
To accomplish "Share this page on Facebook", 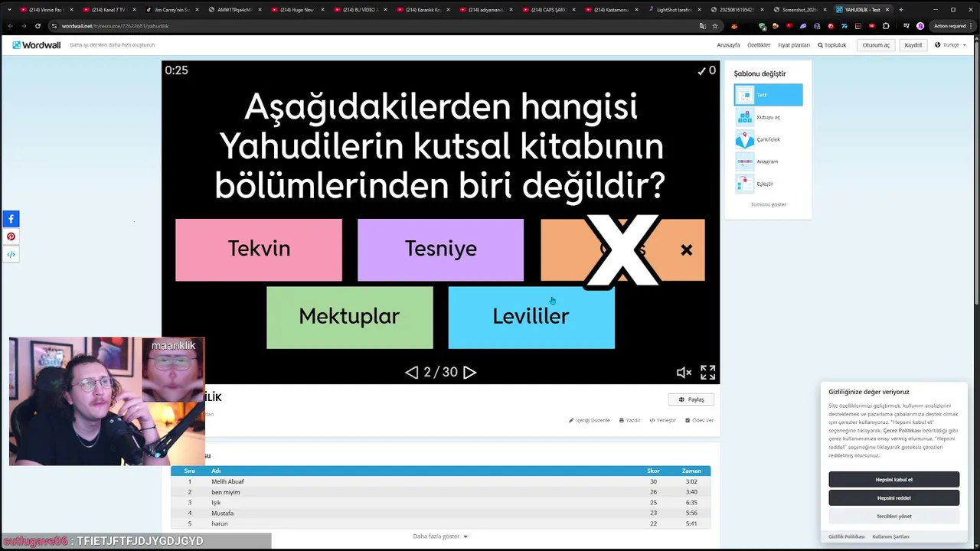I will point(11,219).
